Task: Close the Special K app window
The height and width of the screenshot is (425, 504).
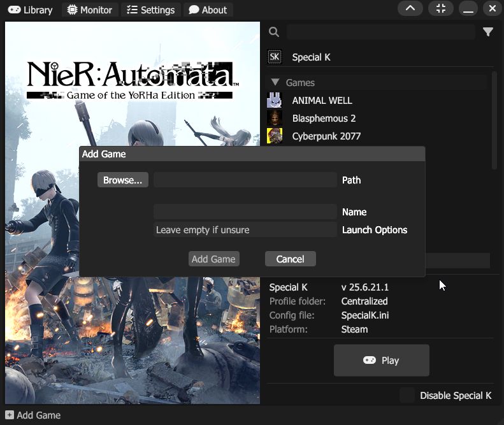Action: pyautogui.click(x=493, y=8)
